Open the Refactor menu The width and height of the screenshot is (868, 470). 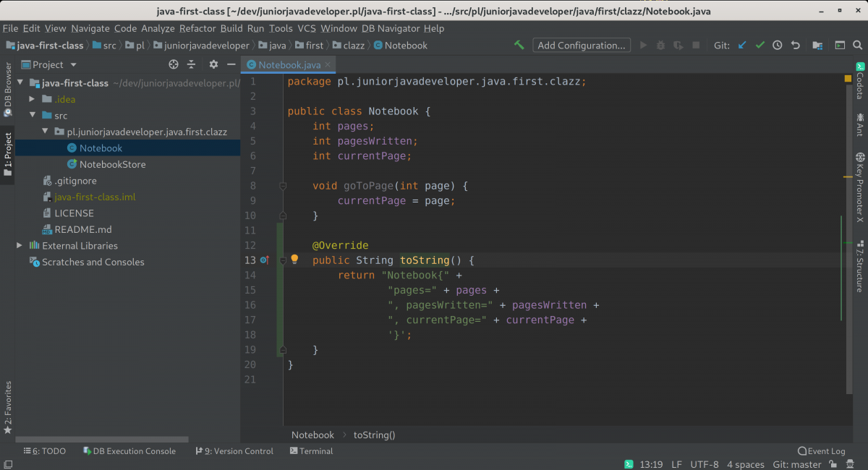coord(197,28)
